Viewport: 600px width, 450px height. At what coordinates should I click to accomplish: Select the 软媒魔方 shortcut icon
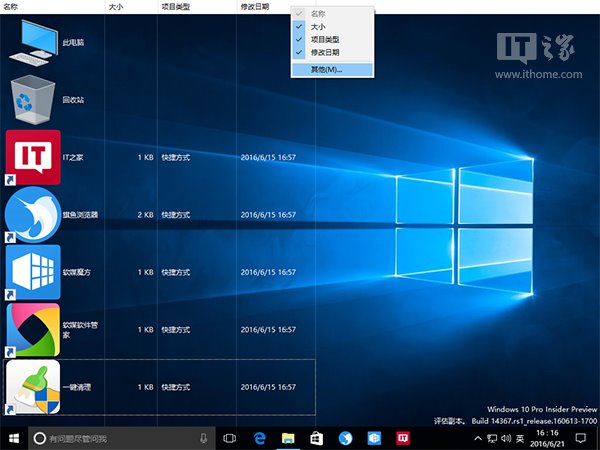click(x=33, y=271)
